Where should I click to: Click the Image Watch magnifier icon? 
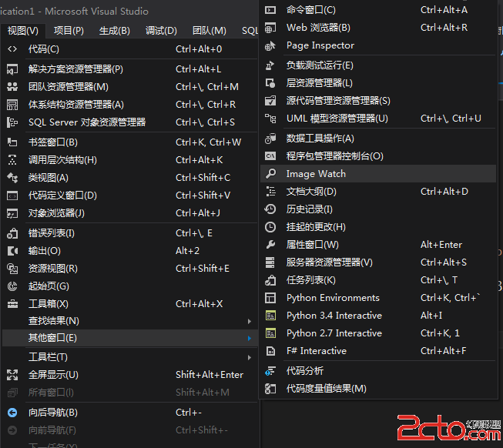tap(270, 174)
